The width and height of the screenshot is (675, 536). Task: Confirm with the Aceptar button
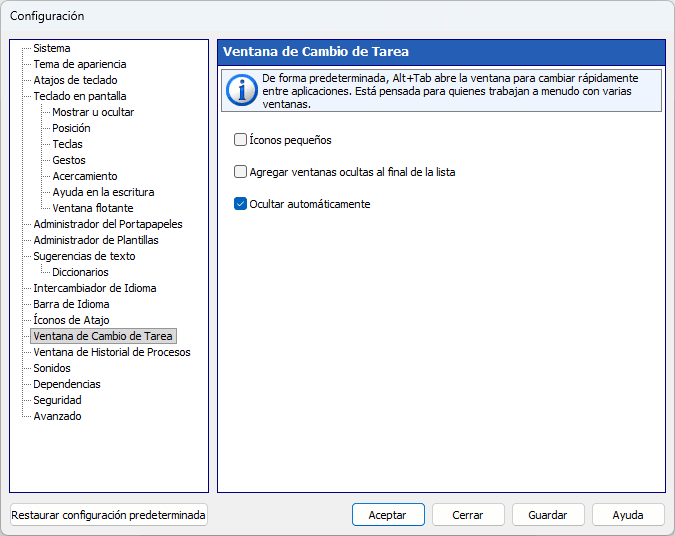(388, 515)
